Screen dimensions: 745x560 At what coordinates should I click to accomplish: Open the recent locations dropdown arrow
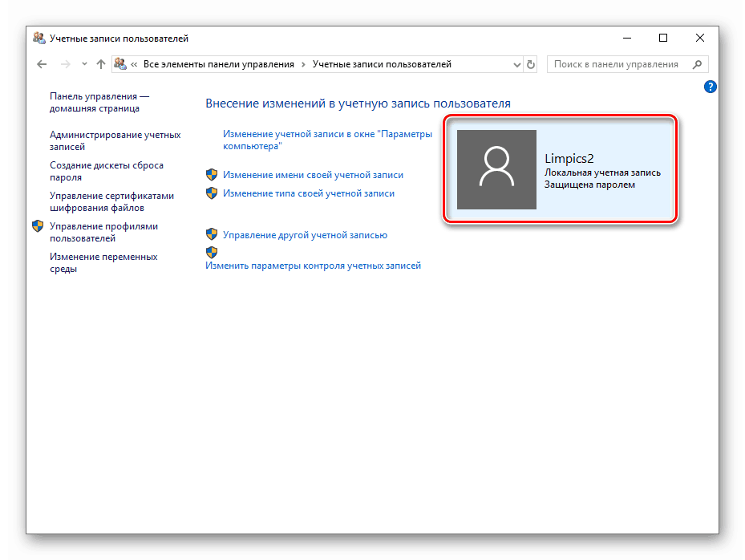(x=84, y=64)
